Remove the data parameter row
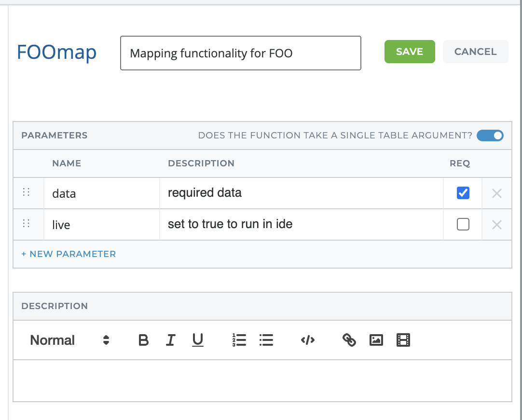 click(x=496, y=193)
